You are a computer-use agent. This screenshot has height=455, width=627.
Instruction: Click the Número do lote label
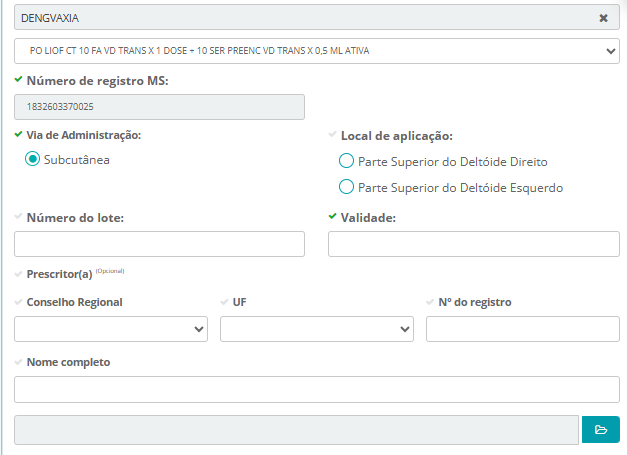[x=75, y=218]
